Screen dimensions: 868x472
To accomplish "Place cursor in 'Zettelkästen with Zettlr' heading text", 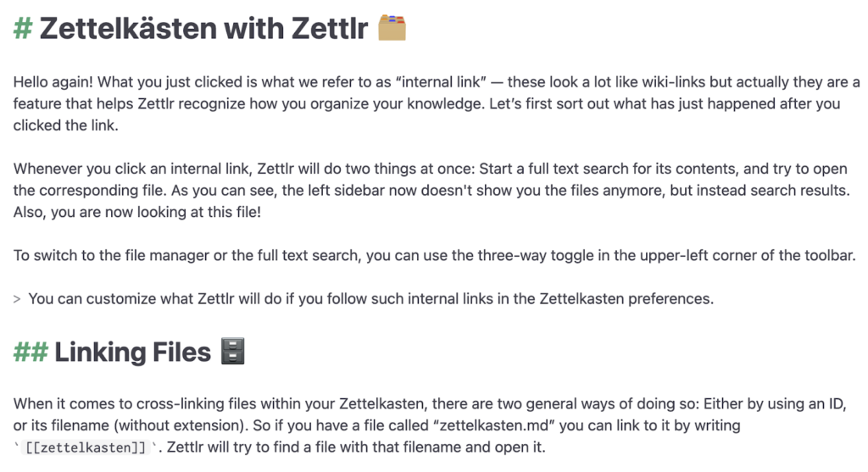I will 203,29.
